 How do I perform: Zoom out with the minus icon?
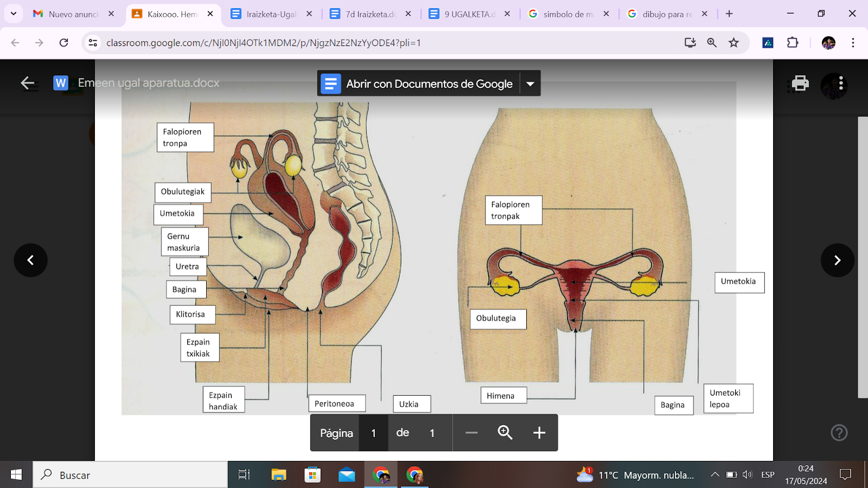pyautogui.click(x=471, y=433)
